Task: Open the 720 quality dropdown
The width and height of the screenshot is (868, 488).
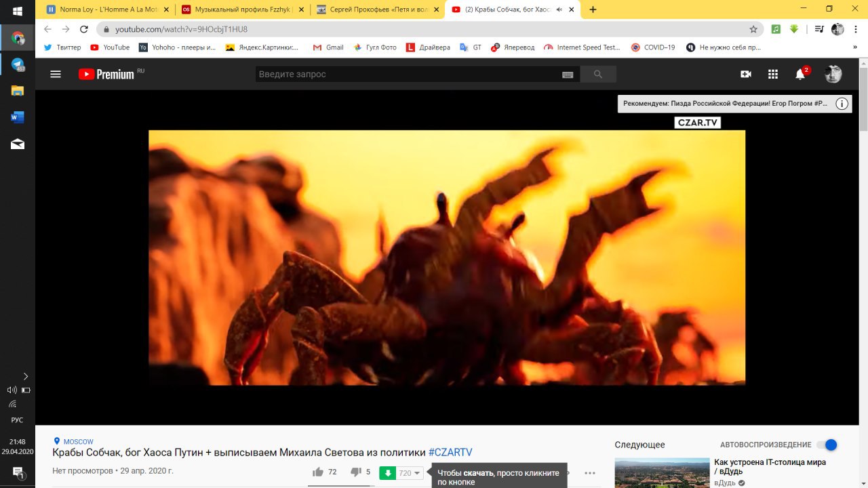Action: coord(410,473)
